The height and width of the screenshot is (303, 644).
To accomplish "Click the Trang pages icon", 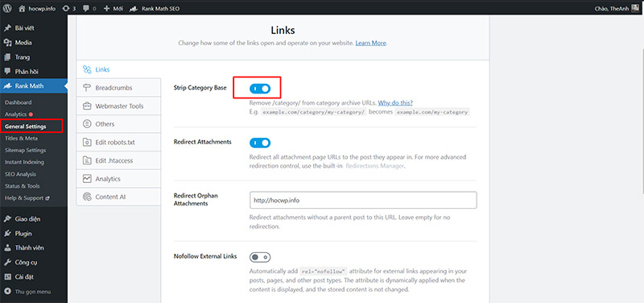I will 7,57.
